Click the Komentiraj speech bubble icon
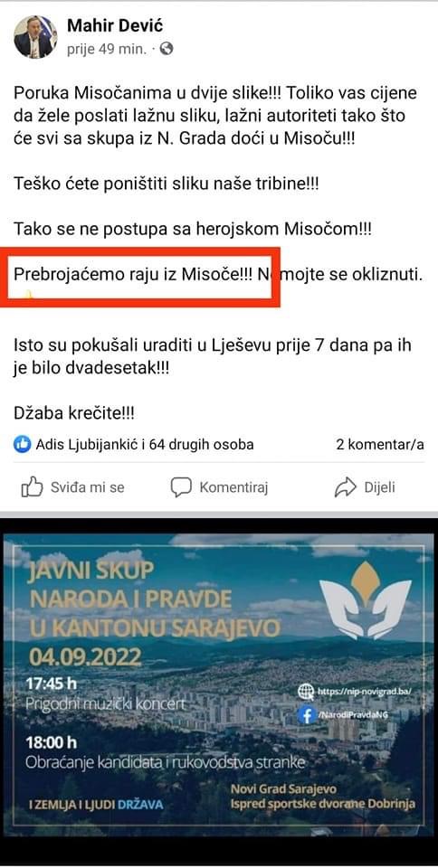This screenshot has height=868, width=438. (181, 487)
